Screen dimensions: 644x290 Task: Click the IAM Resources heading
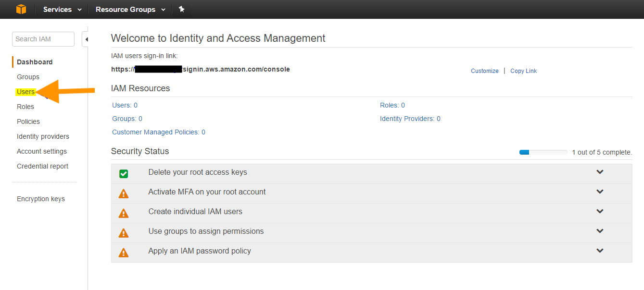140,88
